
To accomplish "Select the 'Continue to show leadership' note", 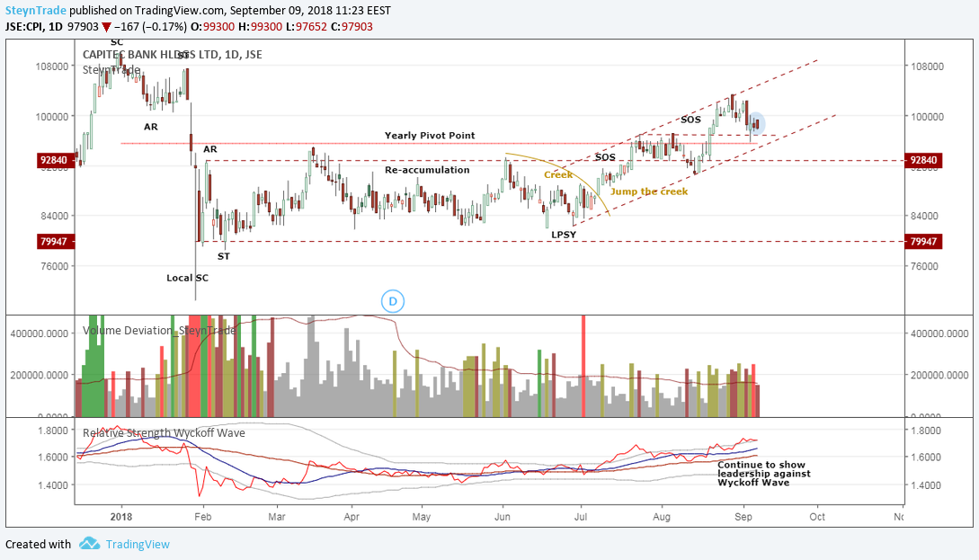I will pyautogui.click(x=763, y=473).
